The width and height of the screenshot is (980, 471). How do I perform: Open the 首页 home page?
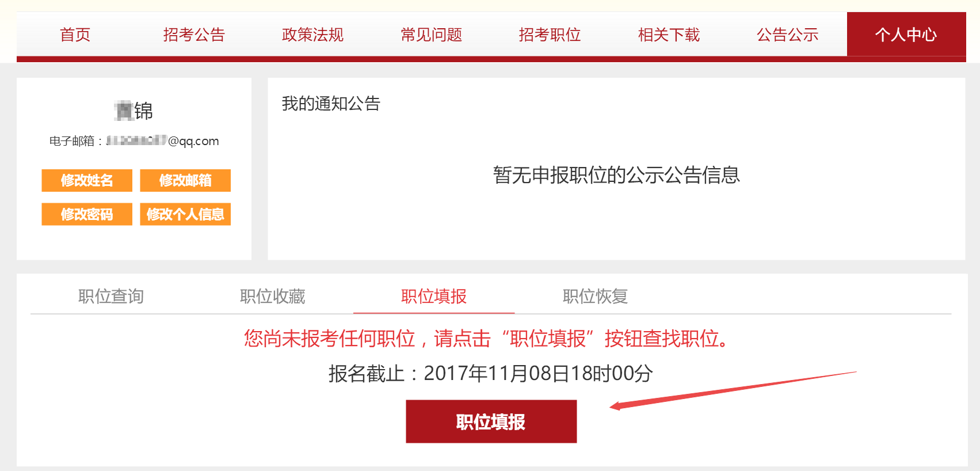coord(75,35)
